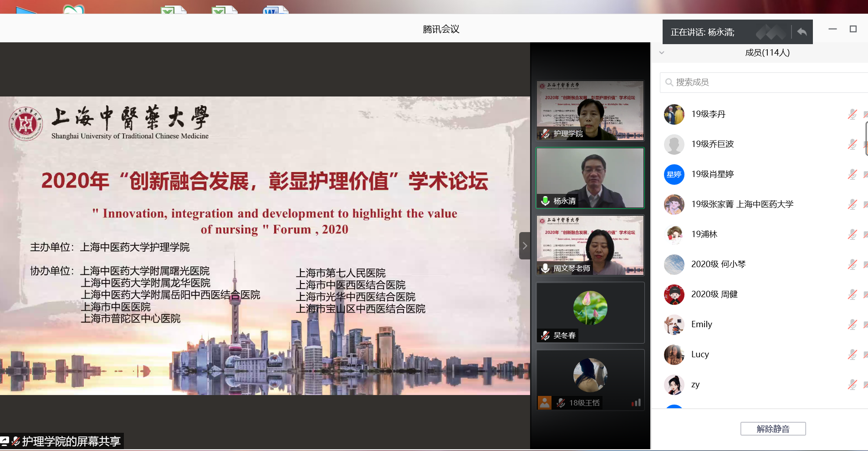
Task: Click the screen share icon at bottom-left
Action: (5, 441)
